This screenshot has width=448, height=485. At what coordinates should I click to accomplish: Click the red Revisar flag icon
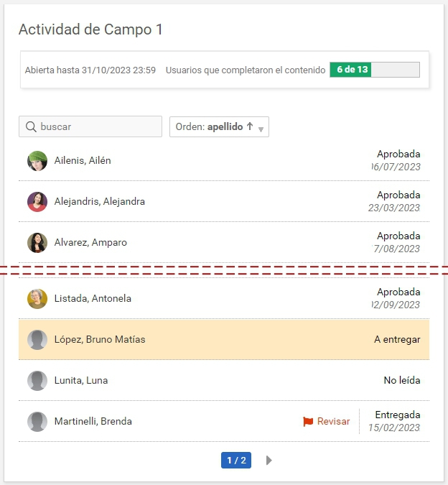[x=308, y=422]
